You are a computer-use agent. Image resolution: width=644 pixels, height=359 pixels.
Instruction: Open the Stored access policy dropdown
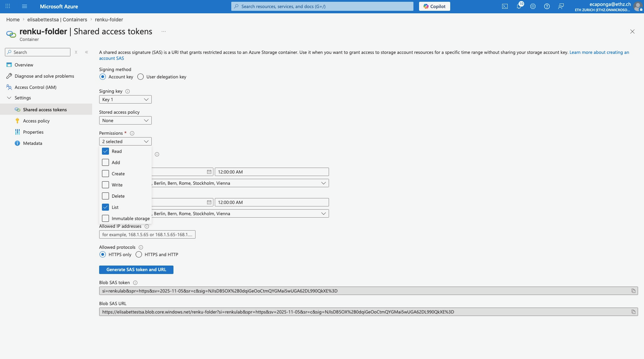[125, 120]
